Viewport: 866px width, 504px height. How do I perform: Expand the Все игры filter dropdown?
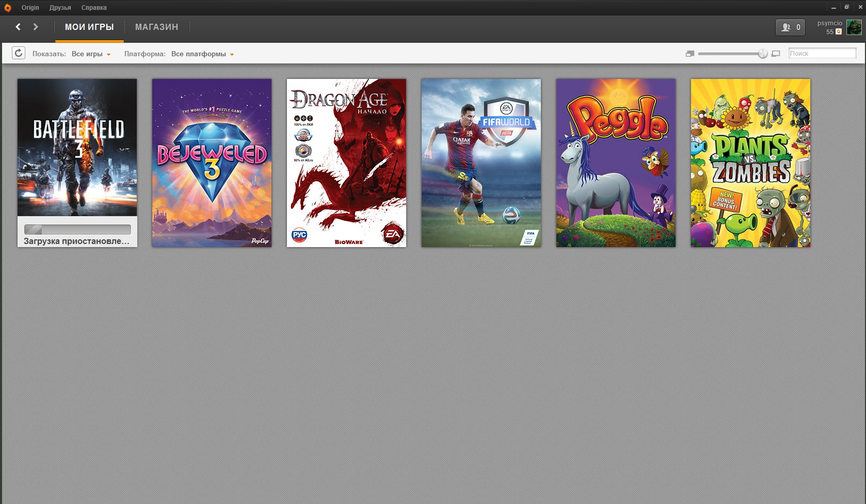coord(91,54)
